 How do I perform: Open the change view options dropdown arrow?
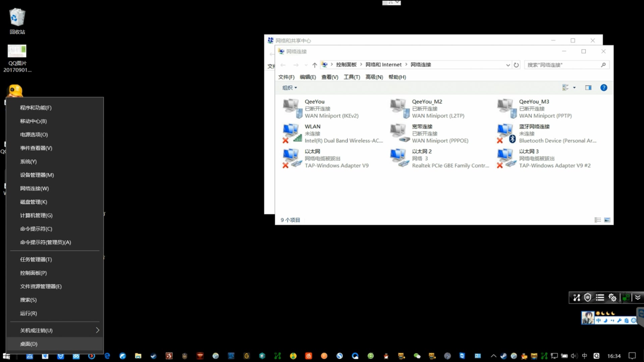[574, 87]
